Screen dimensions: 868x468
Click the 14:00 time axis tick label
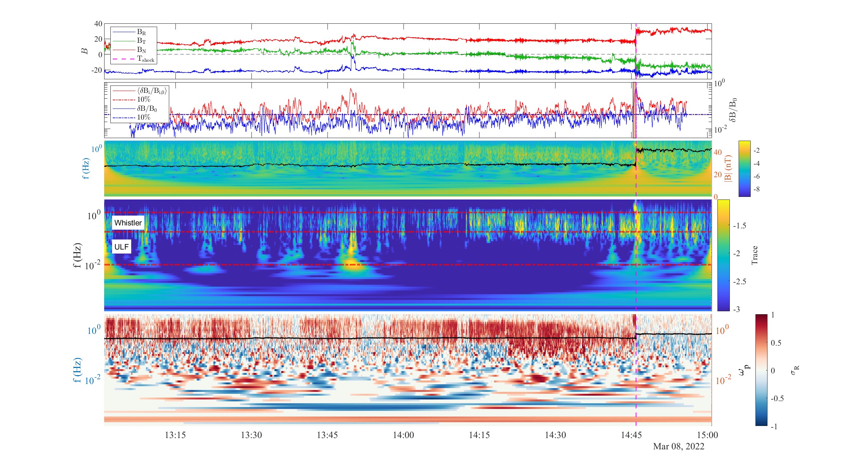403,435
